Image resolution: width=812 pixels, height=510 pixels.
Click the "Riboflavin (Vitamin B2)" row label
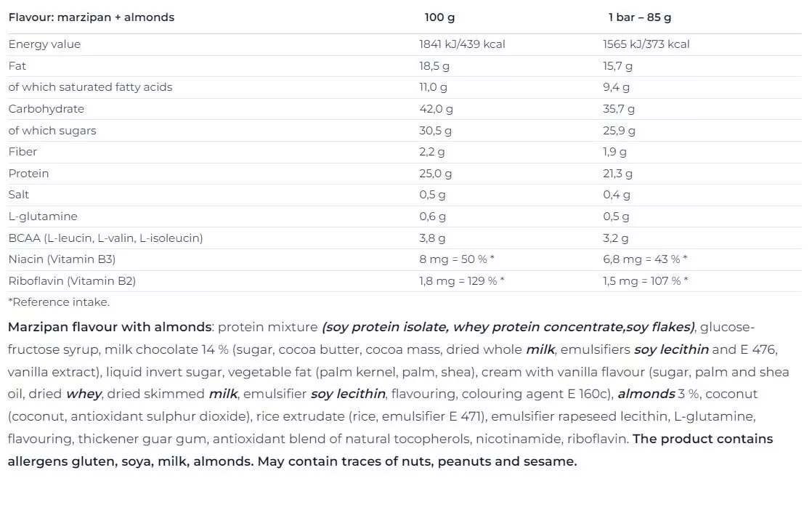click(72, 281)
